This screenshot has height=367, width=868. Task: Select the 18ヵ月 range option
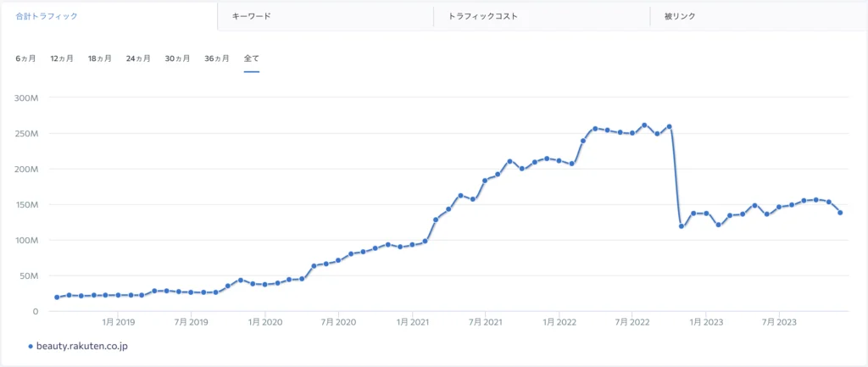click(x=100, y=58)
